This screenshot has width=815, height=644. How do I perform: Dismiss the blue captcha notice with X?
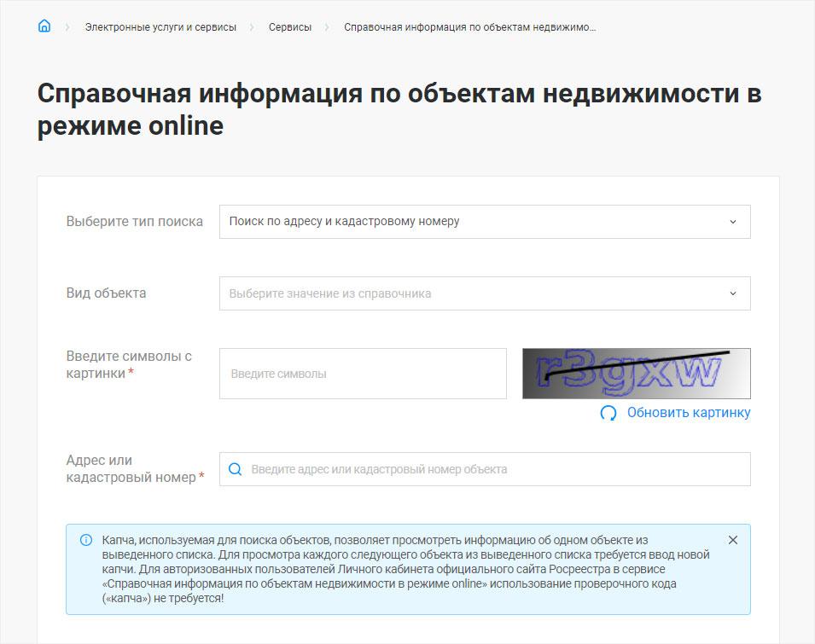pyautogui.click(x=732, y=540)
